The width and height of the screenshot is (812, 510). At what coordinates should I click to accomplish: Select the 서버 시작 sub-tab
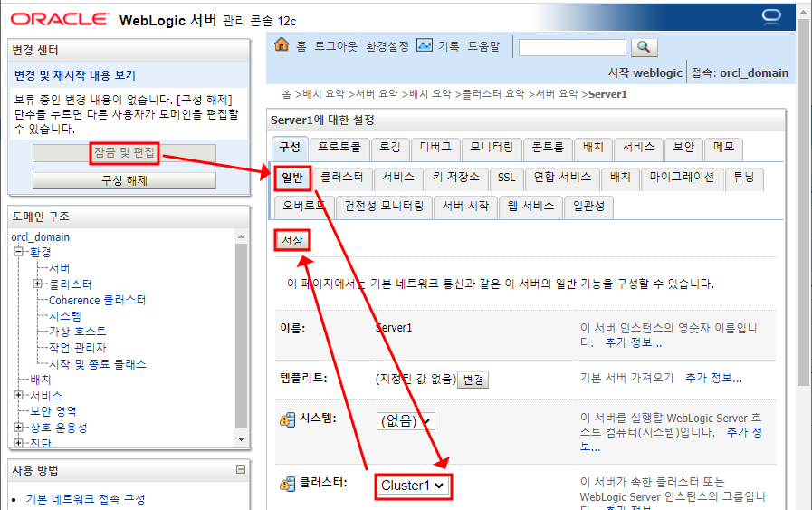pos(465,207)
